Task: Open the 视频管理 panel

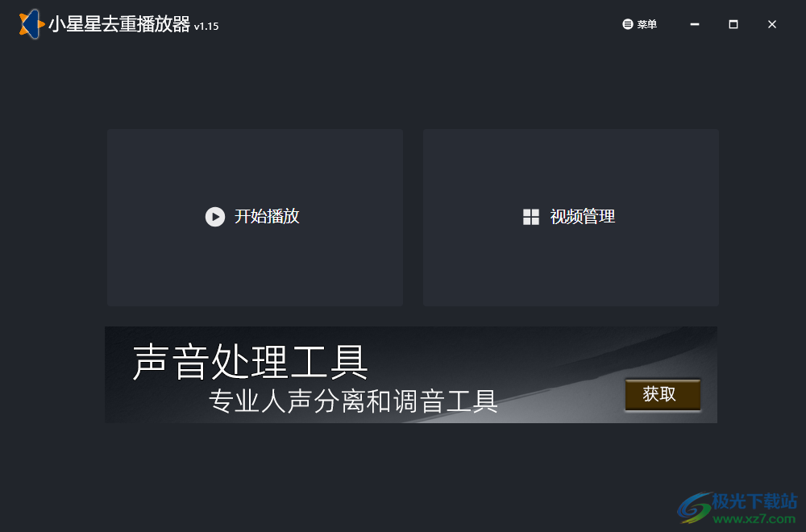Action: pos(571,217)
